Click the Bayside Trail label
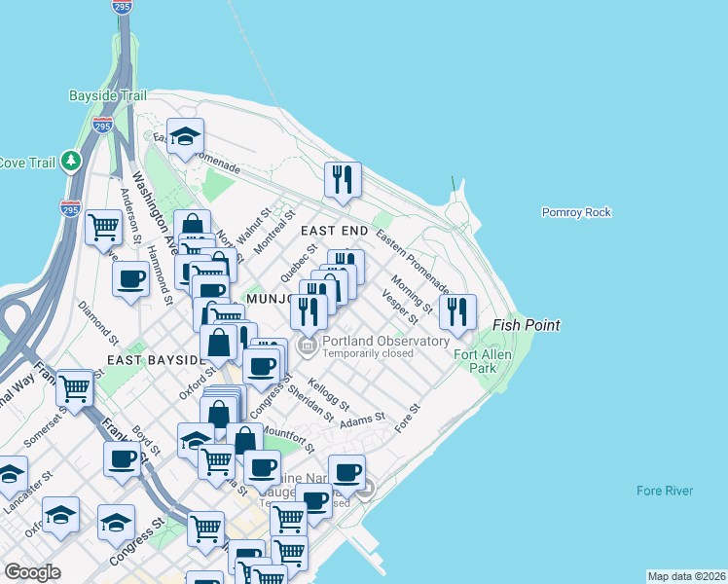This screenshot has height=584, width=728. pyautogui.click(x=108, y=95)
